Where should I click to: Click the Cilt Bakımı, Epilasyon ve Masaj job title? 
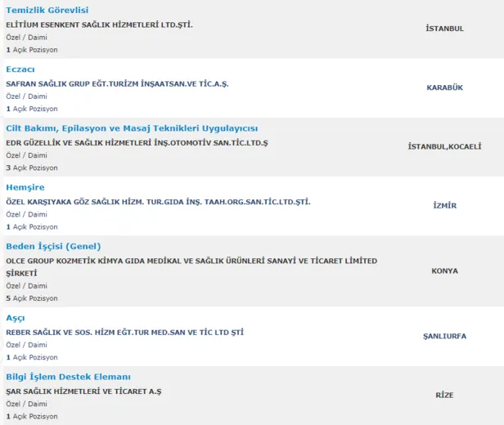(132, 128)
